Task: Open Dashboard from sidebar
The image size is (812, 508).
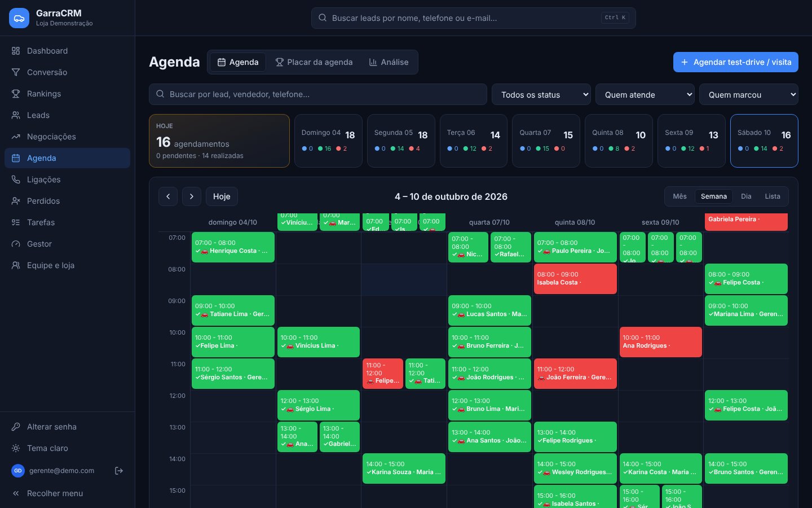Action: [67, 51]
